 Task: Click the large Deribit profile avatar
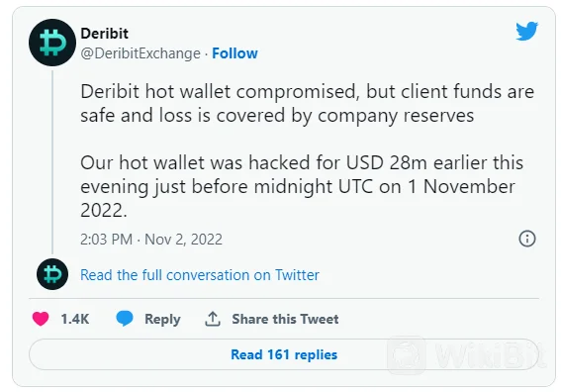[x=52, y=43]
